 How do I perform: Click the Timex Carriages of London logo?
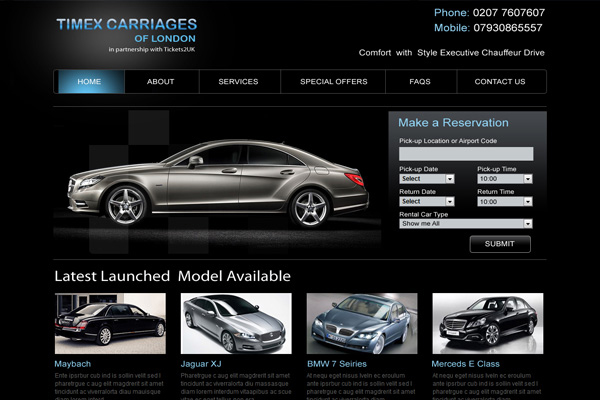click(x=127, y=34)
